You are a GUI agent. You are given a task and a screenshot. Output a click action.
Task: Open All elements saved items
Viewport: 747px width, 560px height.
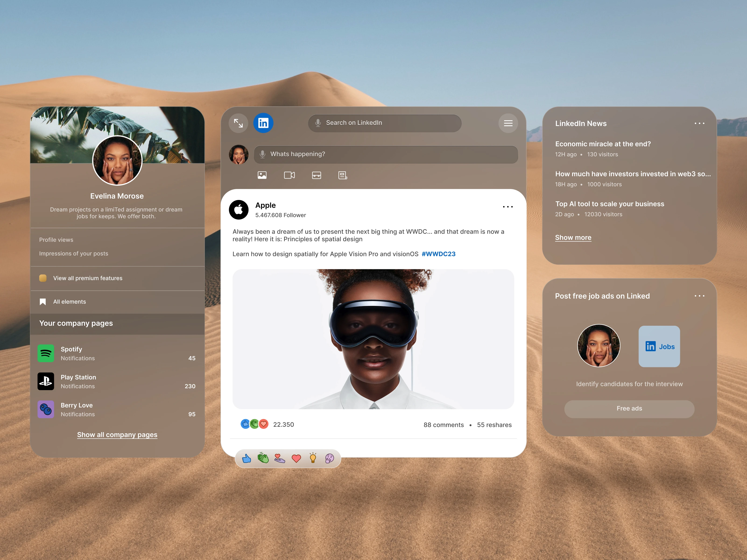click(x=70, y=302)
